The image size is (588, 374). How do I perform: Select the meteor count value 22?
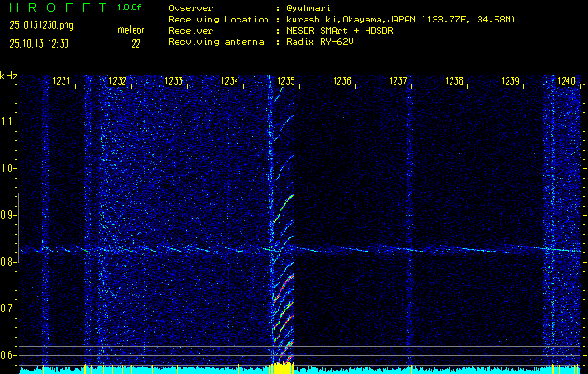(135, 43)
